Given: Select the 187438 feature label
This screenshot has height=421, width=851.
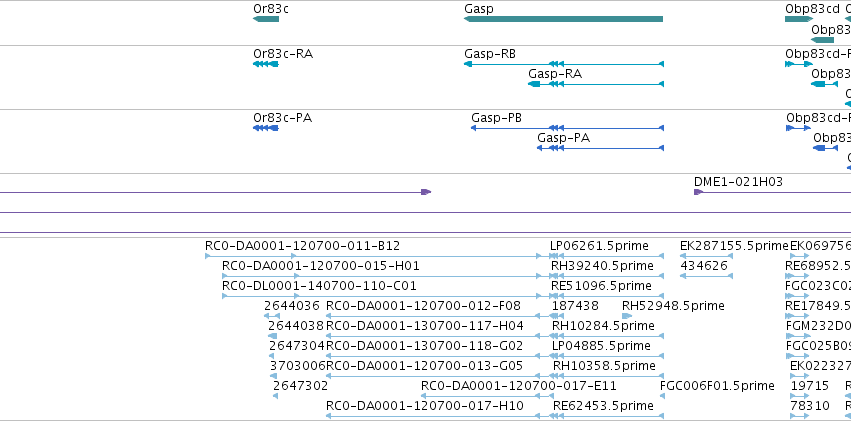Looking at the screenshot, I should 575,306.
